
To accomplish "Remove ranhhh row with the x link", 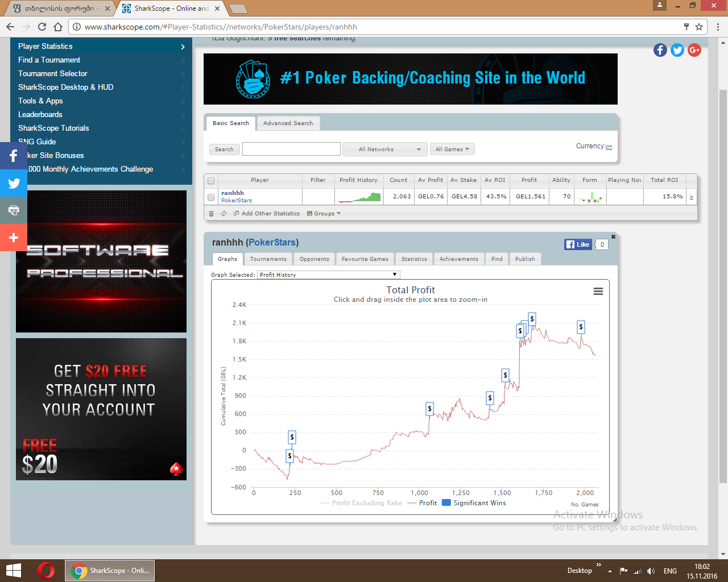I will click(692, 197).
